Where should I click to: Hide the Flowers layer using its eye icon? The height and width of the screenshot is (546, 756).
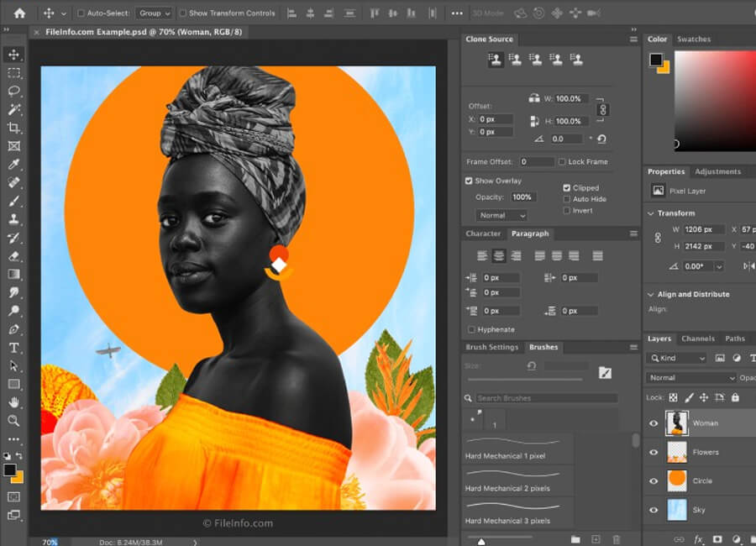tap(654, 452)
